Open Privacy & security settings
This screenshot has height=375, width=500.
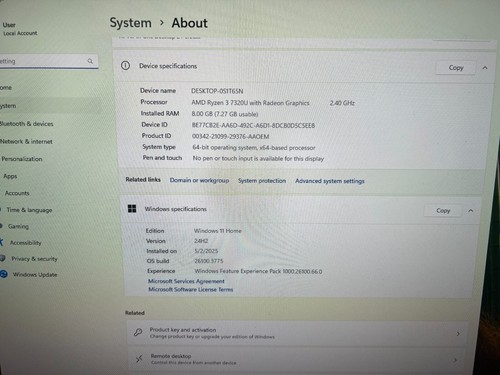point(34,259)
